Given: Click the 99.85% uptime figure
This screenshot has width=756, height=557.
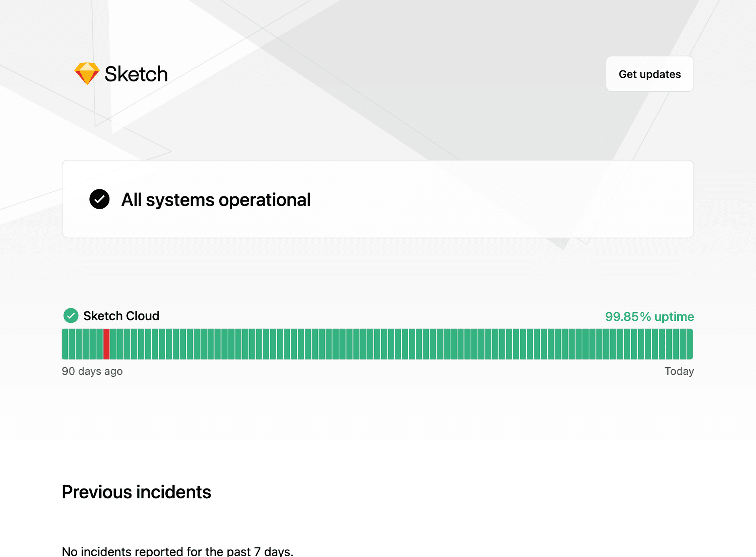Looking at the screenshot, I should click(649, 316).
